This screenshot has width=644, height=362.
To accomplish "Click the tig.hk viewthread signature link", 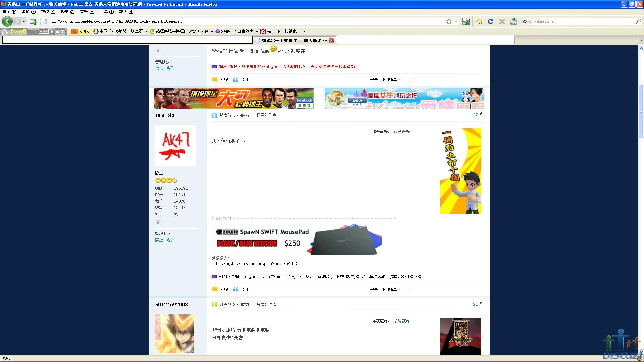I will [x=254, y=264].
